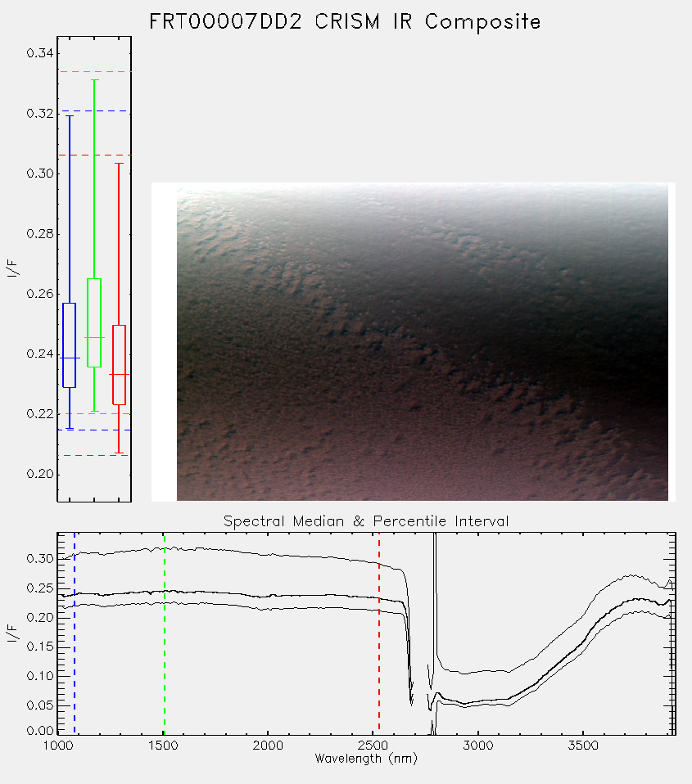Select the blue dashed wavelength marker line
Screen dimensions: 692x784
[75, 633]
